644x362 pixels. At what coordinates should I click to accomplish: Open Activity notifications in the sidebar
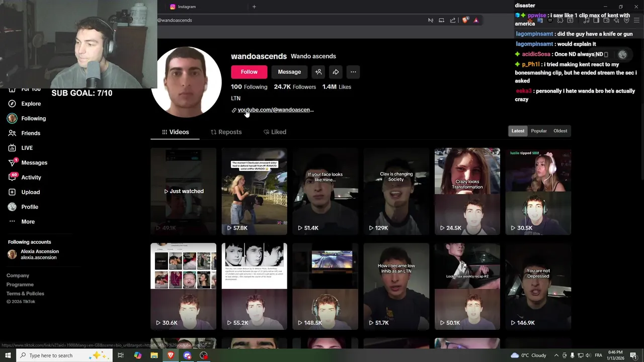24,177
